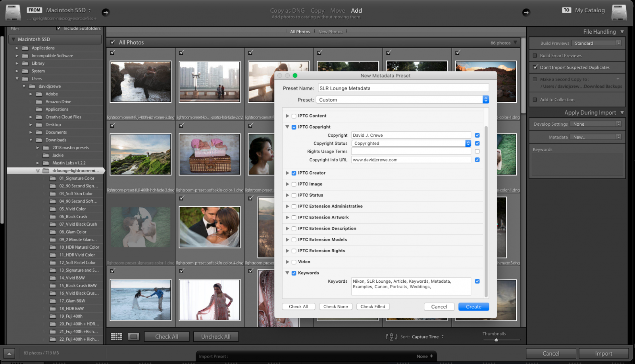Screen dimensions: 635x364
Task: Collapse the File Handling panel
Action: 622,32
